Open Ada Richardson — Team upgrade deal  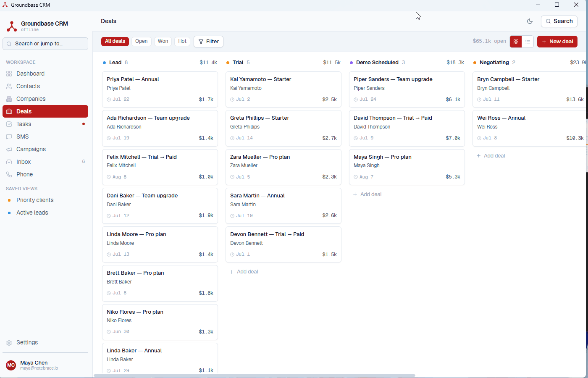tap(160, 128)
